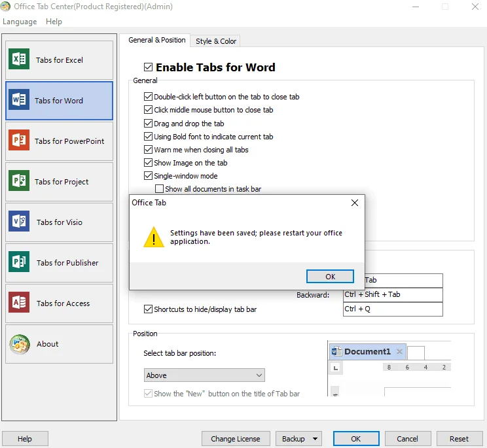487x448 pixels.
Task: Click the empty new-tab box beside Document1
Action: pos(416,353)
